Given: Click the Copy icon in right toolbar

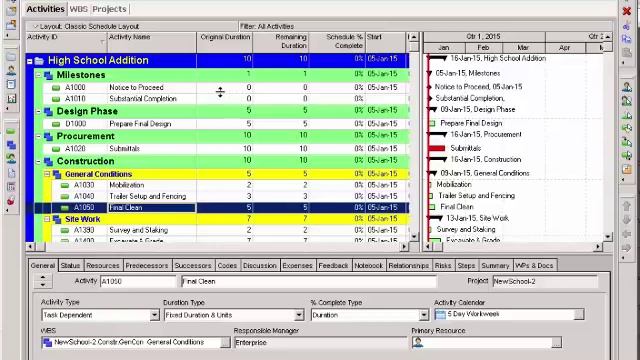Looking at the screenshot, I should click(x=627, y=39).
